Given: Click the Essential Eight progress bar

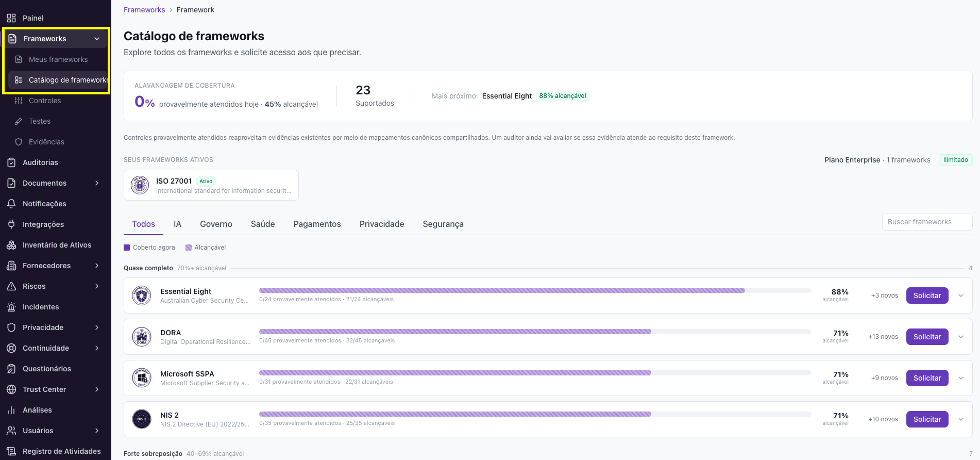Looking at the screenshot, I should click(x=535, y=290).
